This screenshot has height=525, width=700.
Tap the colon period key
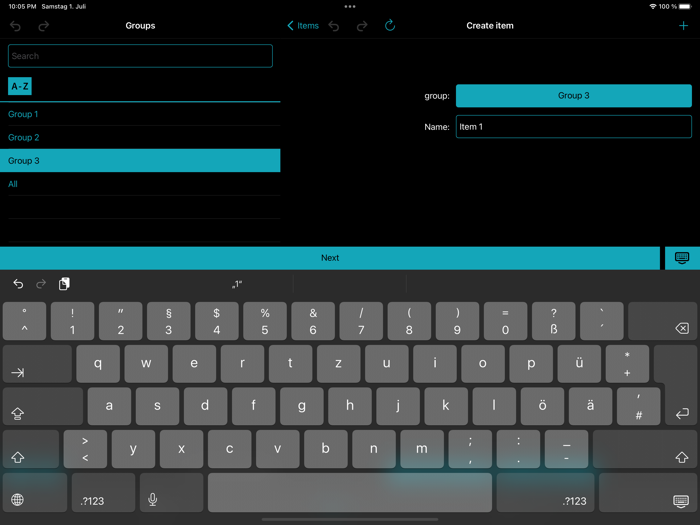pos(518,449)
